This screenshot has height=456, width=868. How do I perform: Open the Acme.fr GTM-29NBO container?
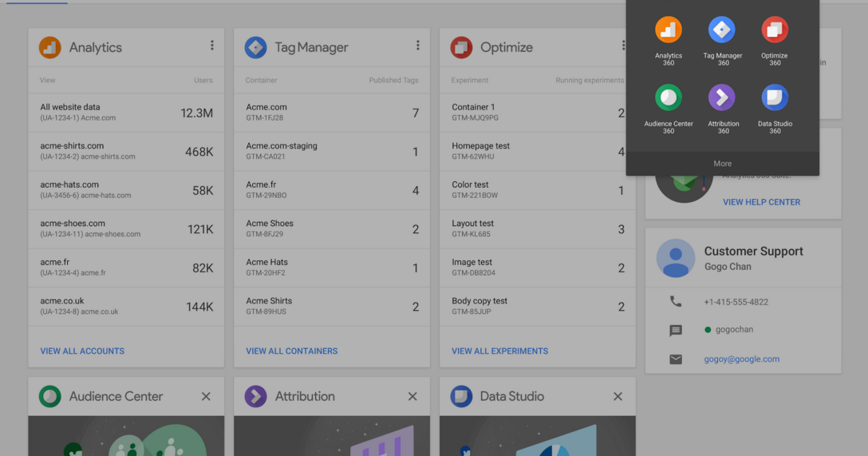point(332,190)
